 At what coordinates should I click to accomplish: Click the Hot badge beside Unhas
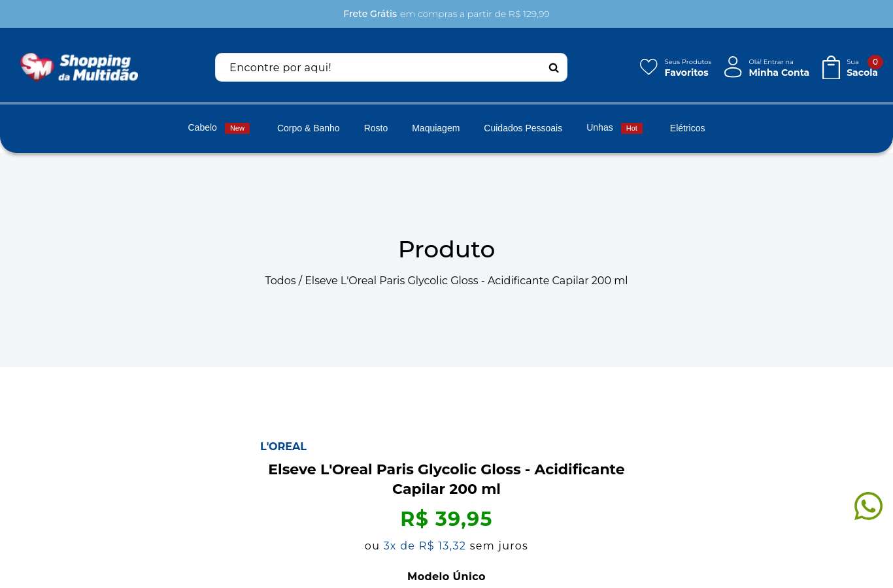coord(632,128)
